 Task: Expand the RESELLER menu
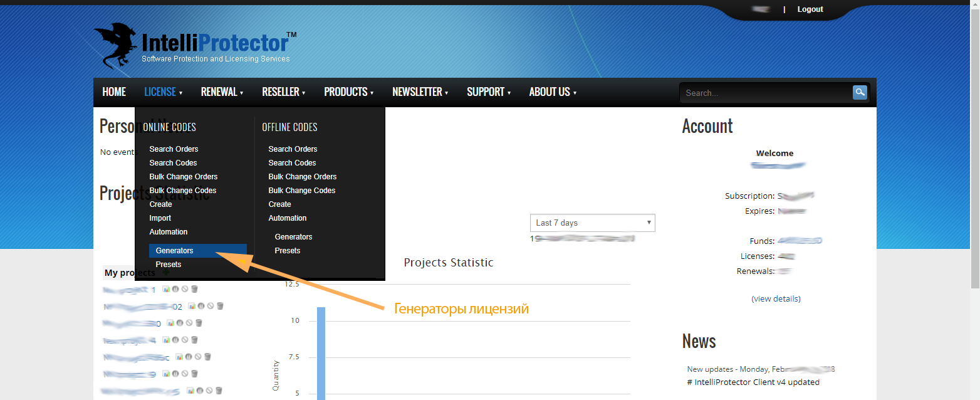click(283, 92)
